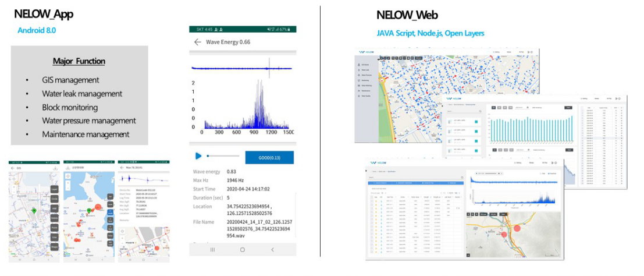
Task: Tap the Layer button on GIS map
Action: click(54, 189)
